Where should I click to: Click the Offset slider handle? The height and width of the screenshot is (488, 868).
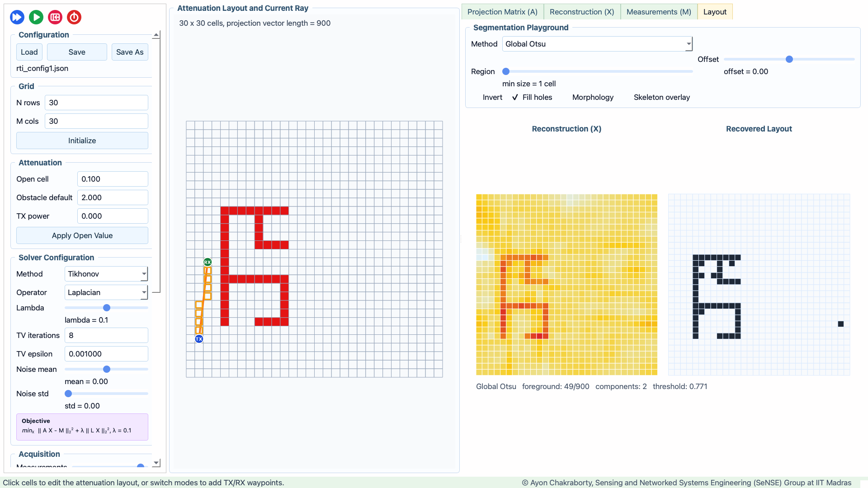tap(789, 59)
